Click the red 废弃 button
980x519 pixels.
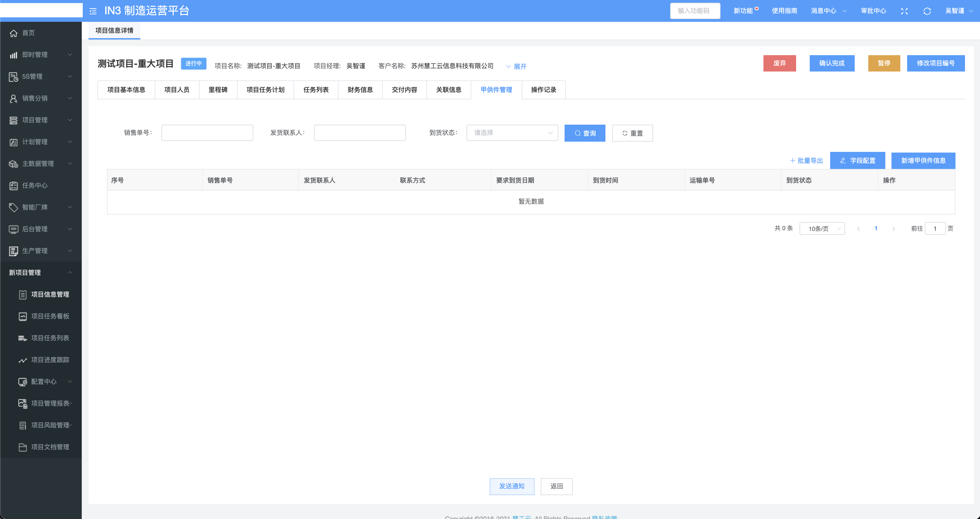click(779, 63)
